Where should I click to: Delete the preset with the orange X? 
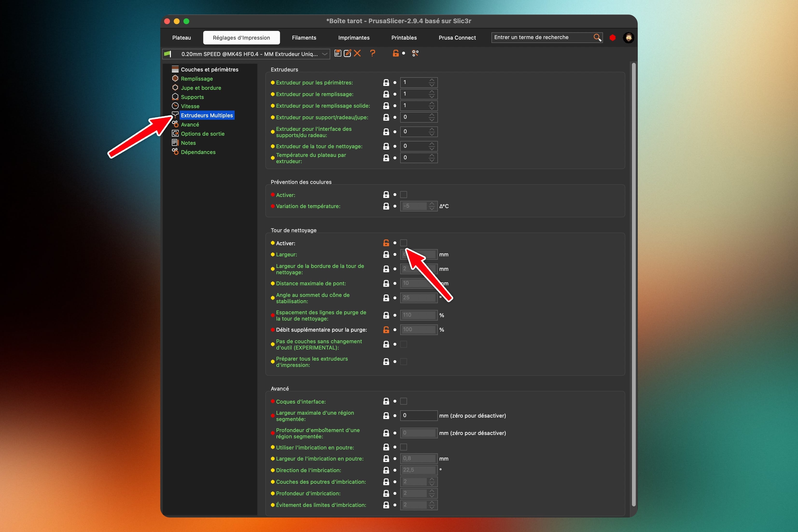(357, 53)
